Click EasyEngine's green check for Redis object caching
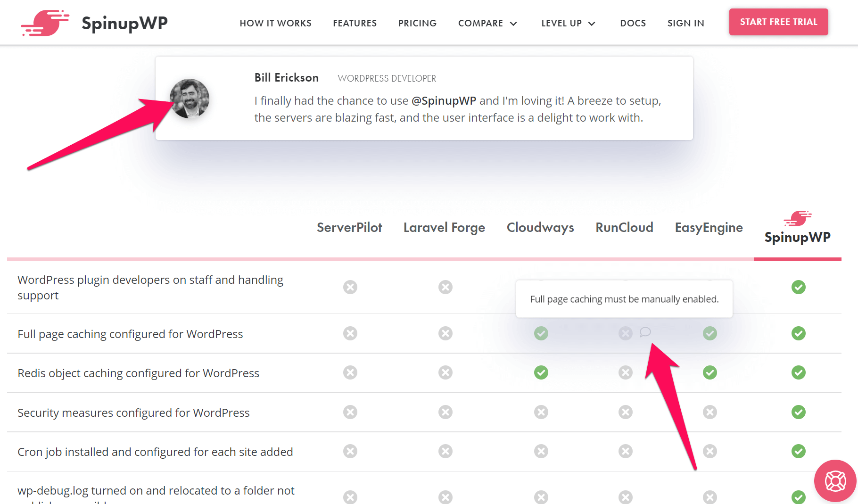Screen dimensions: 858x504 coord(709,372)
